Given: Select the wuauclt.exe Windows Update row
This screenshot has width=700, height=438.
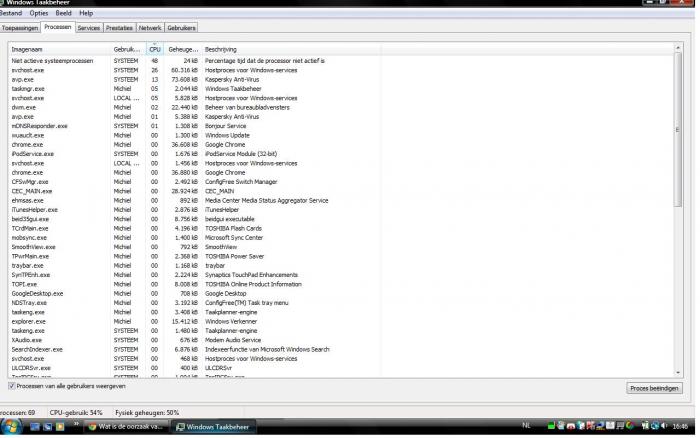Looking at the screenshot, I should coord(194,135).
